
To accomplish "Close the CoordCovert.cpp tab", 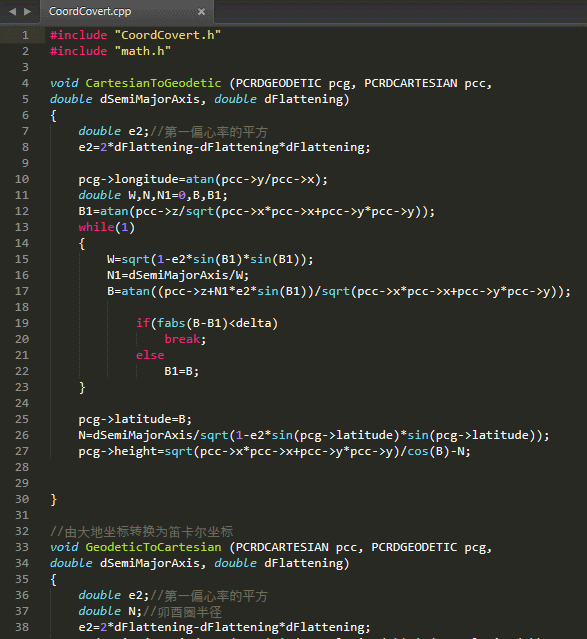I will tap(201, 12).
